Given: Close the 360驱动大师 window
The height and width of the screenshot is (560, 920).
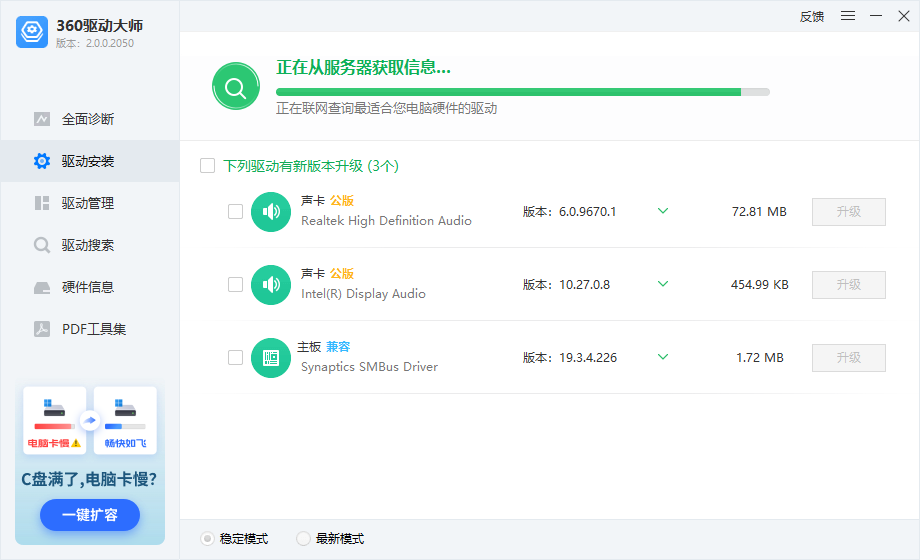Looking at the screenshot, I should pos(904,16).
